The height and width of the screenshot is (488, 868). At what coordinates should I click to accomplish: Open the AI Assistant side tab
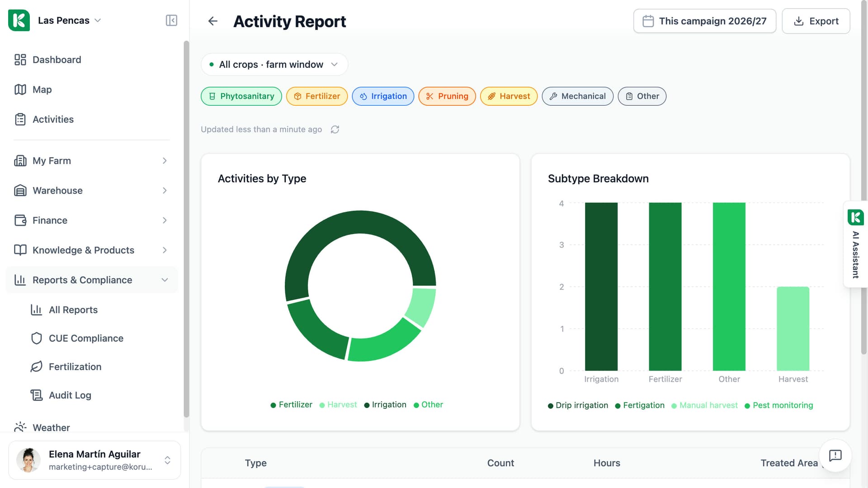855,244
